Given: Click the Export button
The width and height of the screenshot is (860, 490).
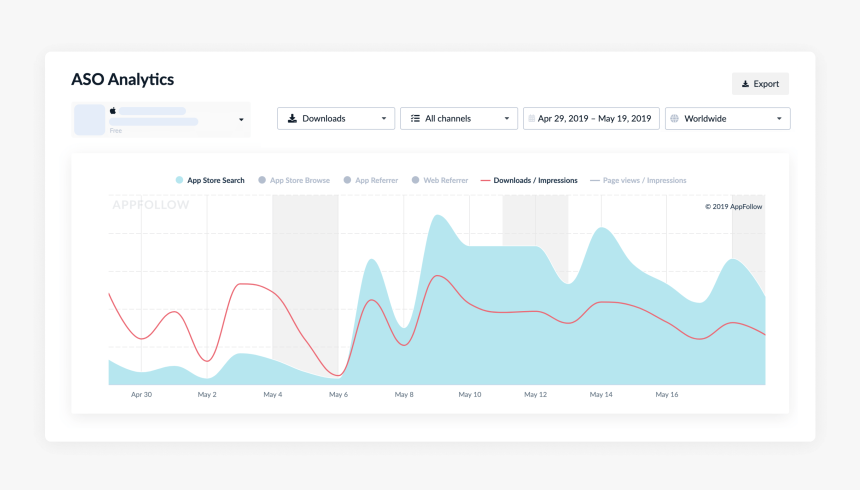Looking at the screenshot, I should tap(760, 84).
